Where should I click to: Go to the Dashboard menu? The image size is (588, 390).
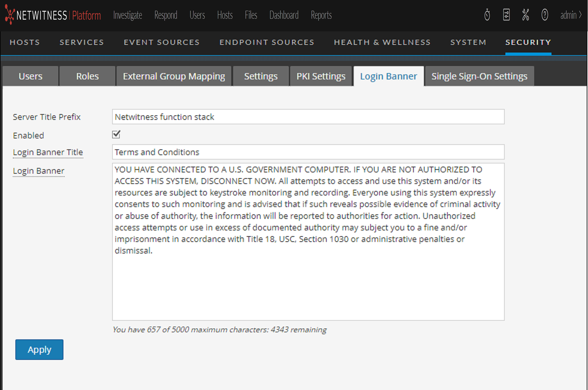[284, 15]
